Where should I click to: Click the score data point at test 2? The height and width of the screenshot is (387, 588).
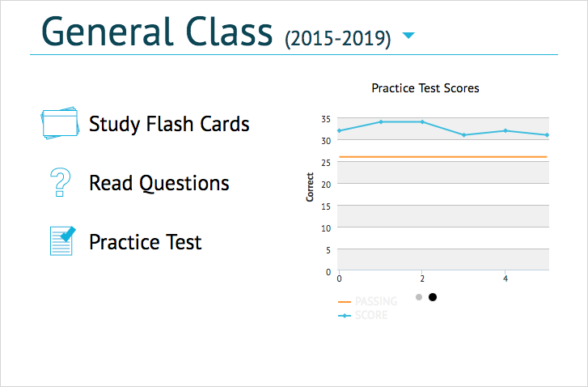(x=422, y=121)
